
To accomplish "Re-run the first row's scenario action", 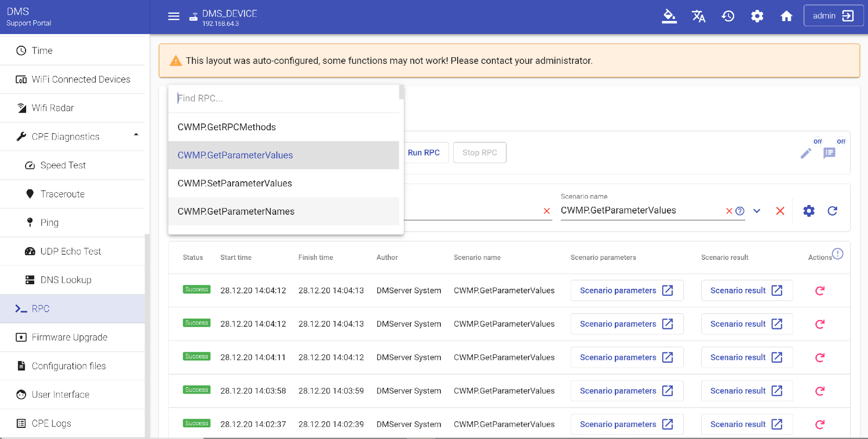I will point(819,291).
